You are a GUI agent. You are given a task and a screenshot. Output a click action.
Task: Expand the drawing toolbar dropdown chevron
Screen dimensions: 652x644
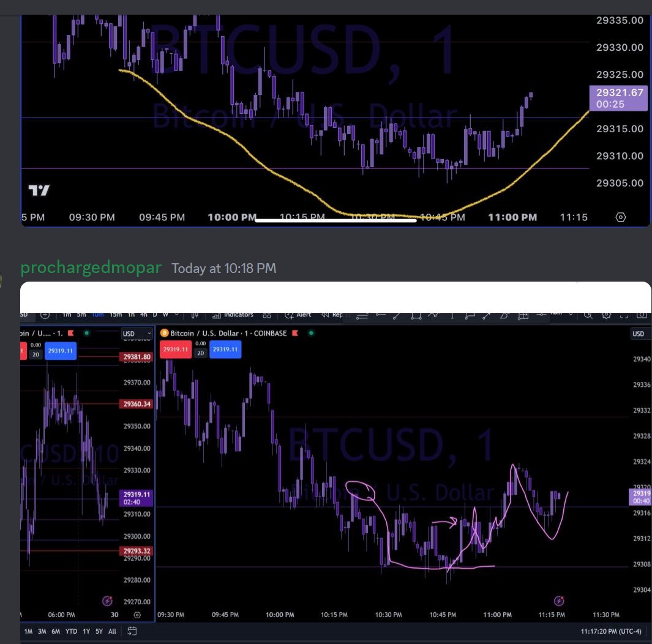[571, 314]
